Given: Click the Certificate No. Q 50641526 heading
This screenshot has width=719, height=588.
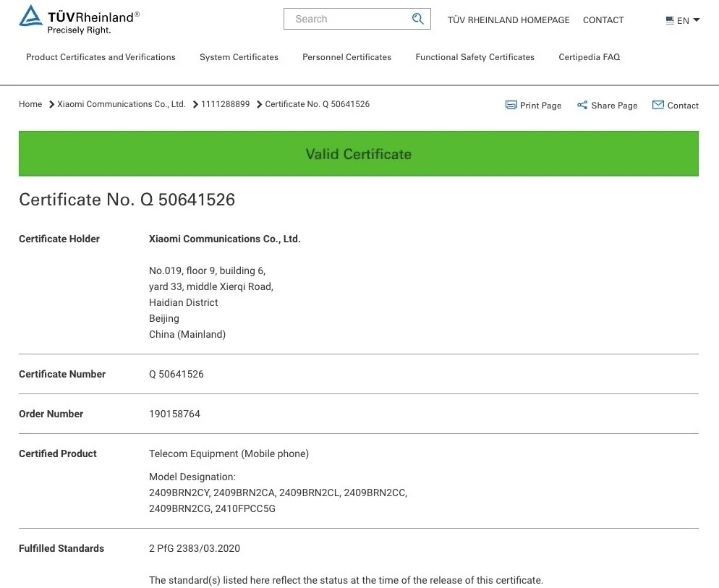Looking at the screenshot, I should tap(127, 200).
